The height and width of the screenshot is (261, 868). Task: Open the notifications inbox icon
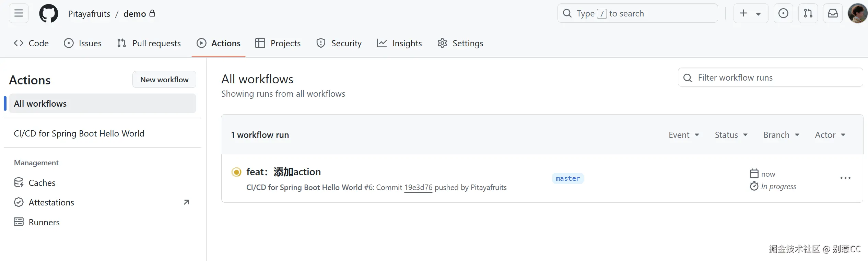pos(833,13)
